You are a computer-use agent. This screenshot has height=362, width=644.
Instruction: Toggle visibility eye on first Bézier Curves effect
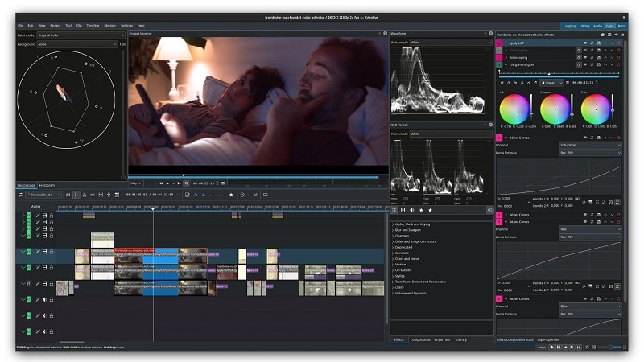585,138
